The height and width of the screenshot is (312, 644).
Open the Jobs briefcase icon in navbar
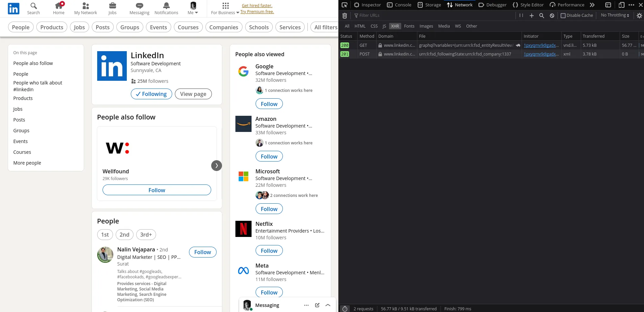pos(112,9)
